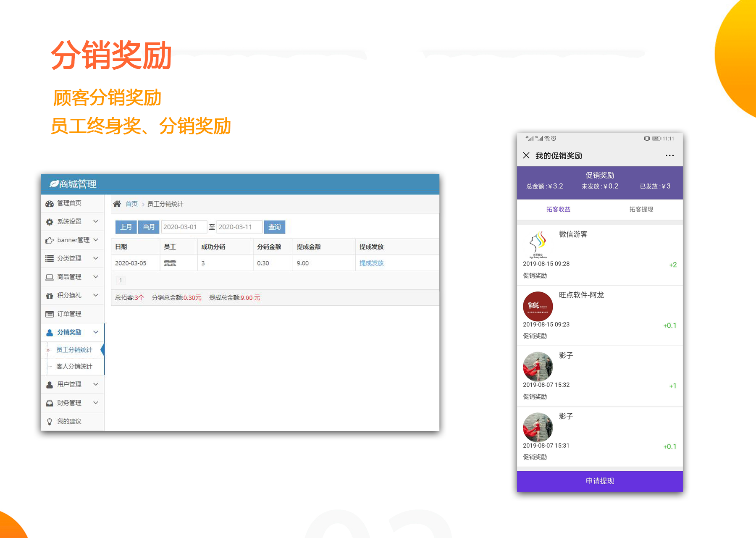Image resolution: width=756 pixels, height=538 pixels.
Task: Click the banner管理 thumbs-up icon
Action: (50, 240)
